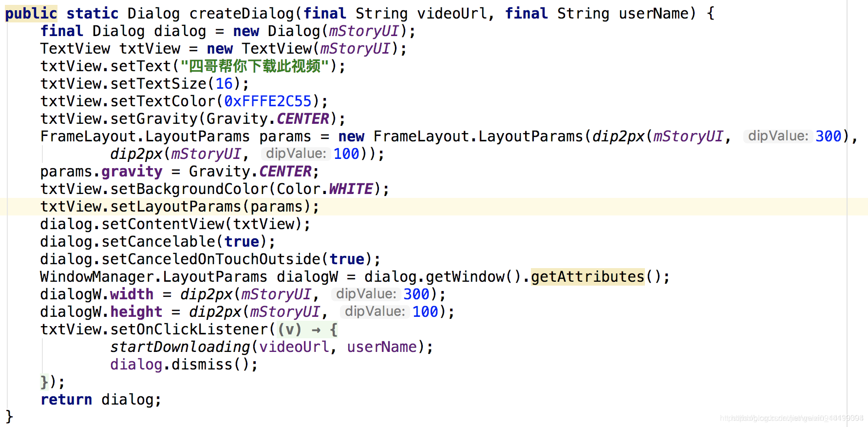Click the videoUrl parameter in the method signature
This screenshot has width=868, height=427.
tap(452, 13)
